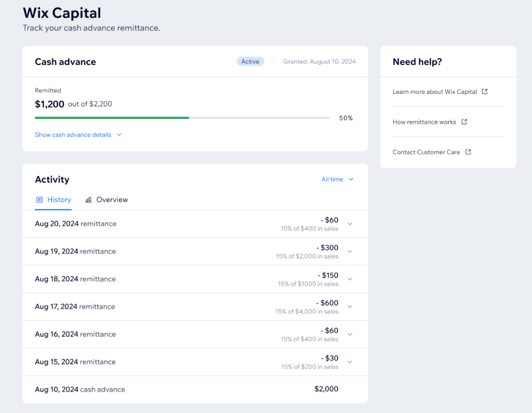Click the green remittance progress bar
This screenshot has height=413, width=532.
tap(112, 118)
